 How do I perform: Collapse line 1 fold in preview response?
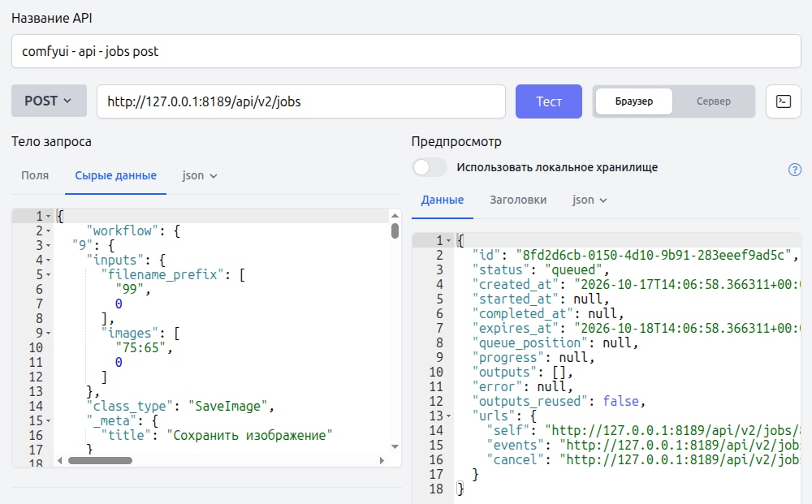449,240
